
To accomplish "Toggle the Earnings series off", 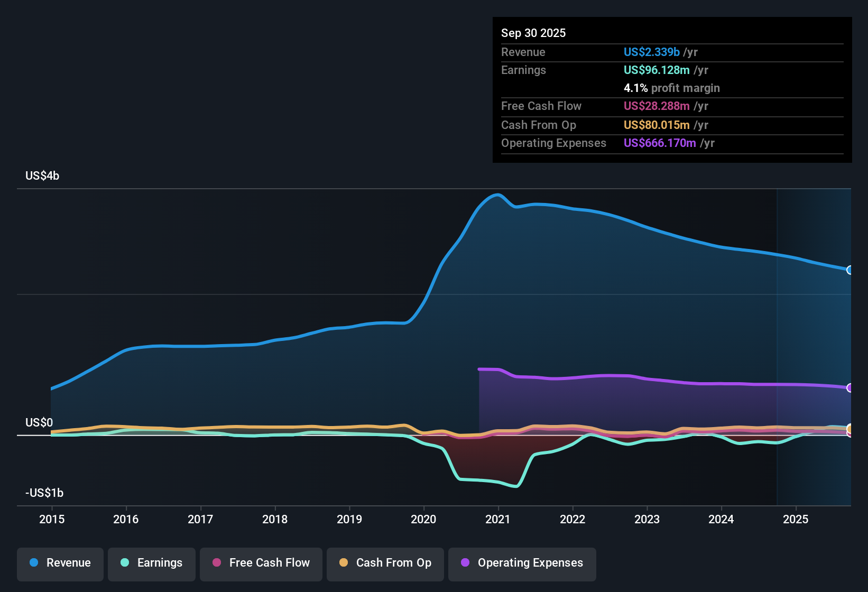I will tap(152, 563).
